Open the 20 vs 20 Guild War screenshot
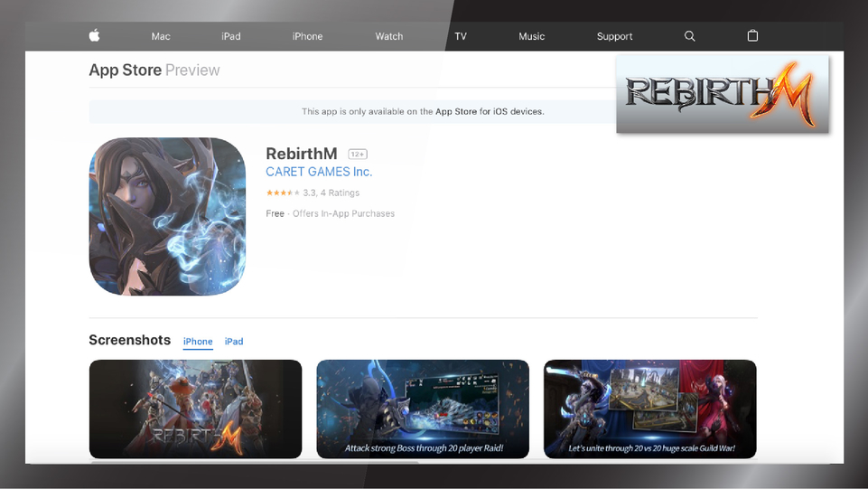The height and width of the screenshot is (489, 868). point(650,409)
